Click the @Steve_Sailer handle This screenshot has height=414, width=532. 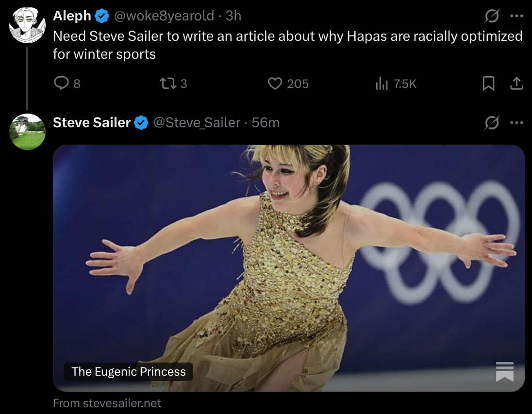(197, 123)
